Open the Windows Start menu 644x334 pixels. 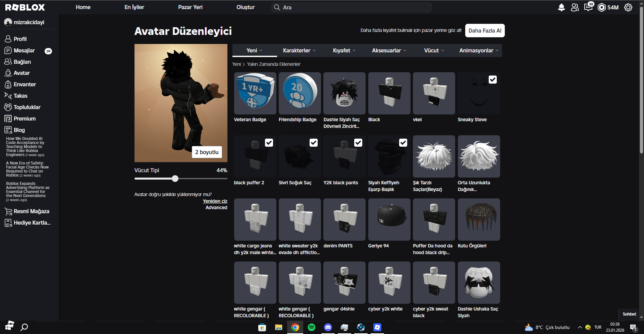click(x=9, y=327)
